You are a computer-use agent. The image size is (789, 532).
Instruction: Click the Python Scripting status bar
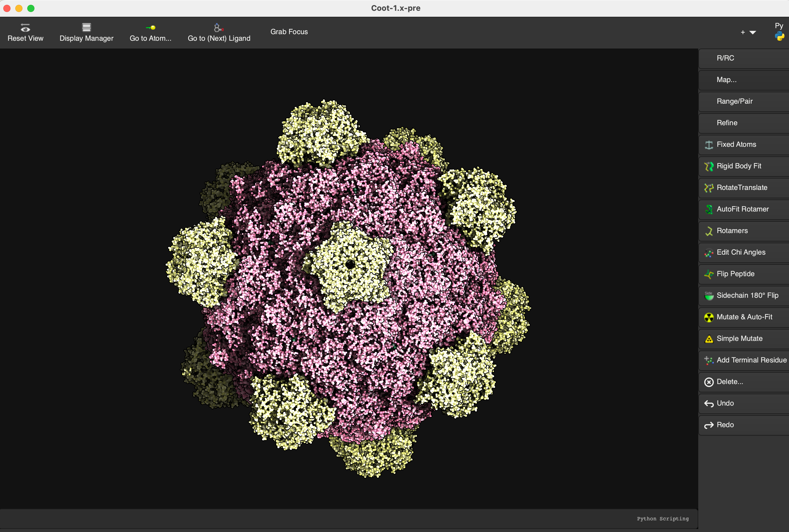663,519
